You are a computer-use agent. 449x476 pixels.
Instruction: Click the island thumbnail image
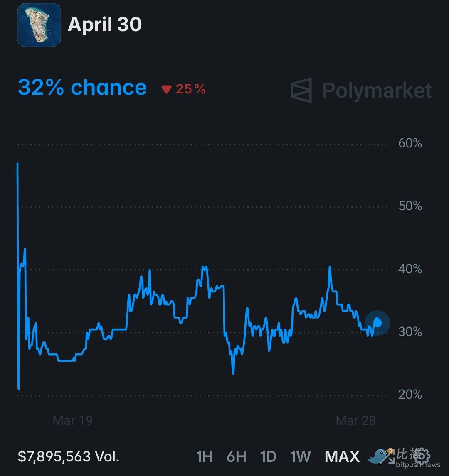(39, 25)
